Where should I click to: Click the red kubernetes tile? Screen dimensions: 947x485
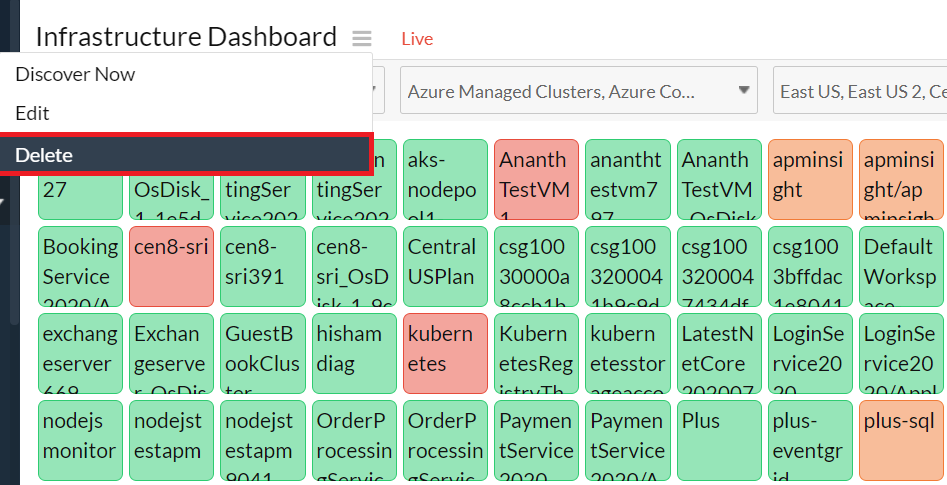tap(444, 353)
